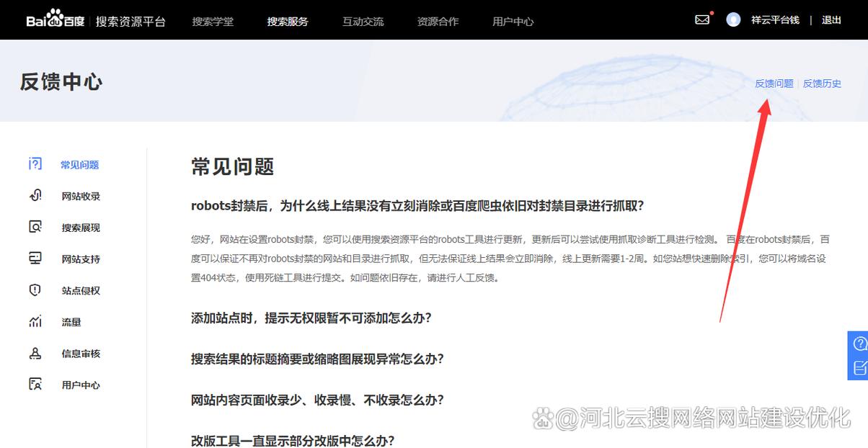Viewport: 868px width, 448px height.
Task: Select 流量 in the sidebar
Action: (x=71, y=323)
